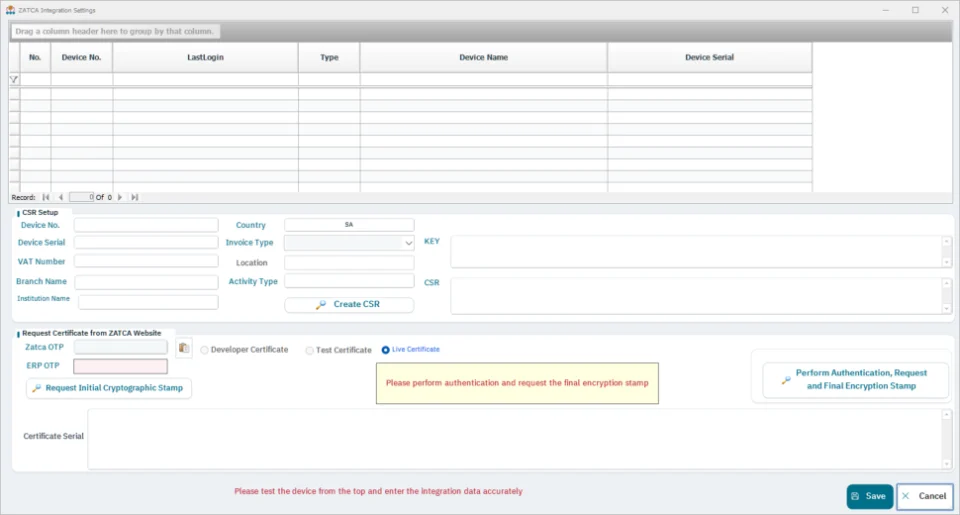Click the pink ERP OTP field
Viewport: 960px width, 515px height.
[121, 366]
